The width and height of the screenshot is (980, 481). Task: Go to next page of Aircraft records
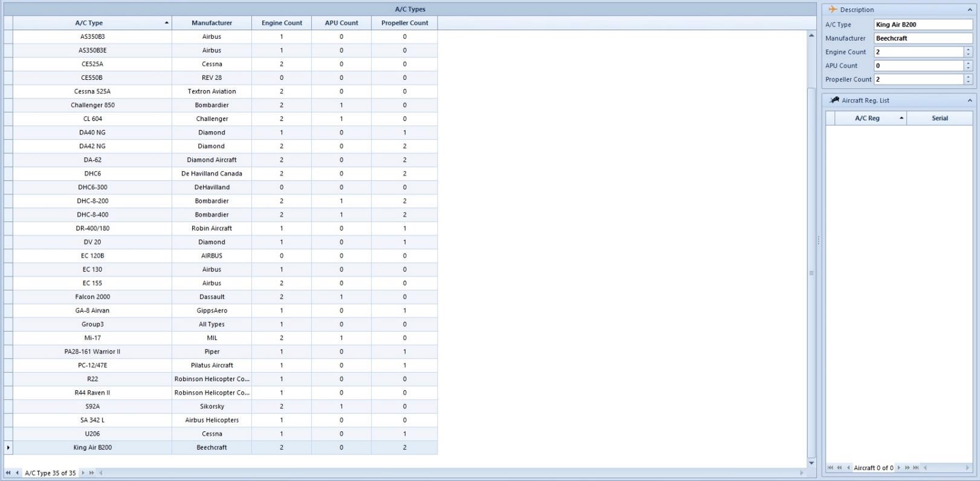click(x=907, y=468)
